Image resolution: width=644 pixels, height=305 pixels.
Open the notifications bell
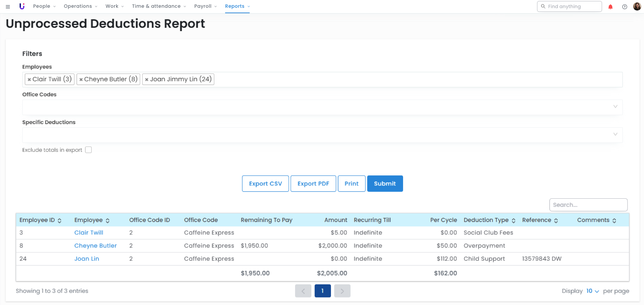[610, 7]
